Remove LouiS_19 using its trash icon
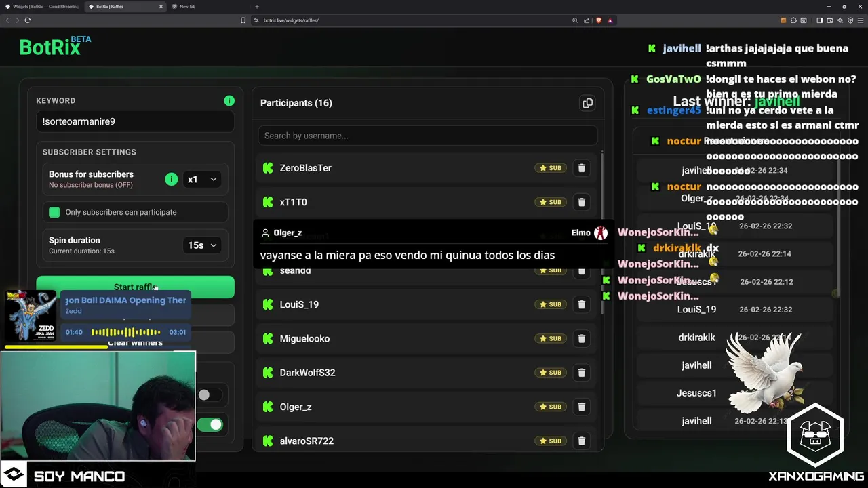Screen dimensions: 868x488 pos(581,304)
